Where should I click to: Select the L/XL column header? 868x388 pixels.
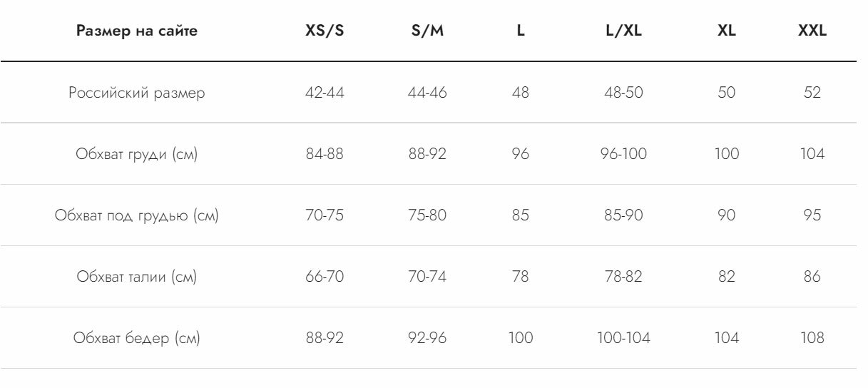point(623,31)
